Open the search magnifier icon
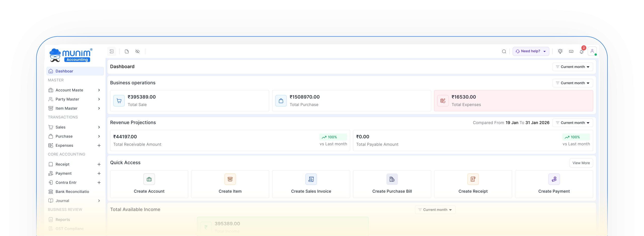The image size is (644, 236). click(504, 51)
